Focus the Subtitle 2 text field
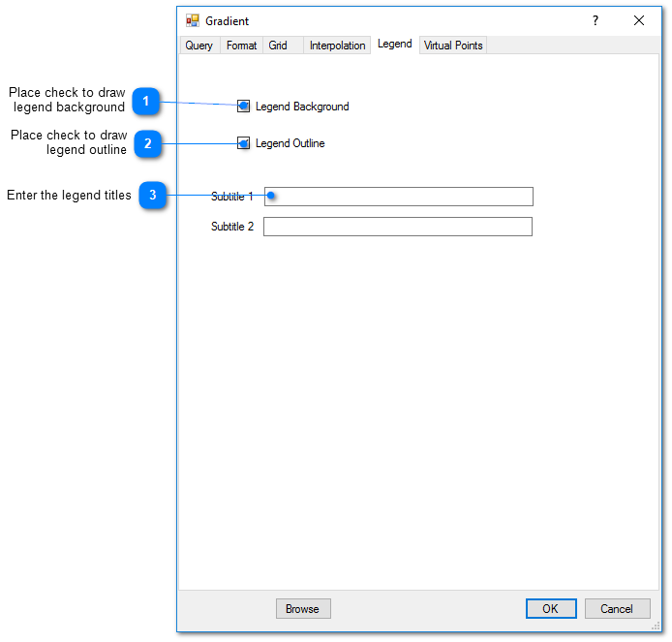672x642 pixels. click(x=397, y=227)
